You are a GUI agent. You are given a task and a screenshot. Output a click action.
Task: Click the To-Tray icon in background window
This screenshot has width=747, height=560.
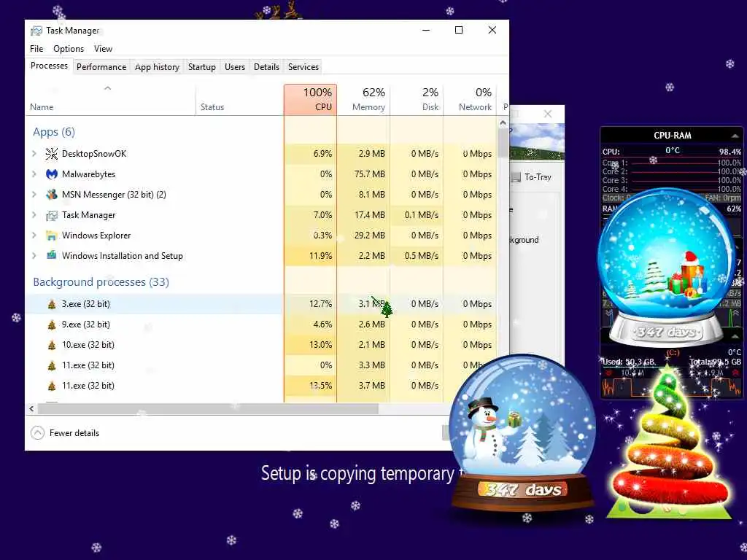pos(516,177)
